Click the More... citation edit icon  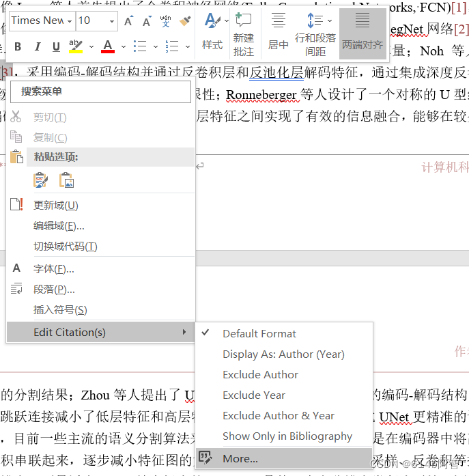pyautogui.click(x=205, y=457)
